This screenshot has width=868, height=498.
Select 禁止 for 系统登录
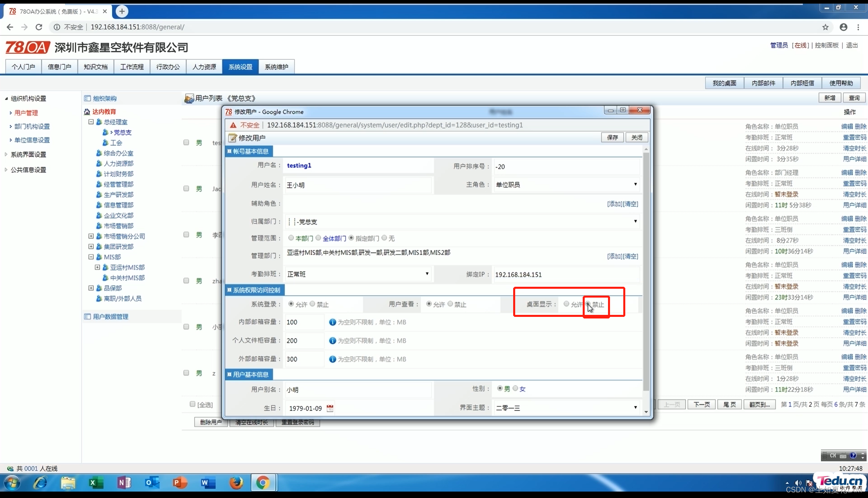point(312,304)
